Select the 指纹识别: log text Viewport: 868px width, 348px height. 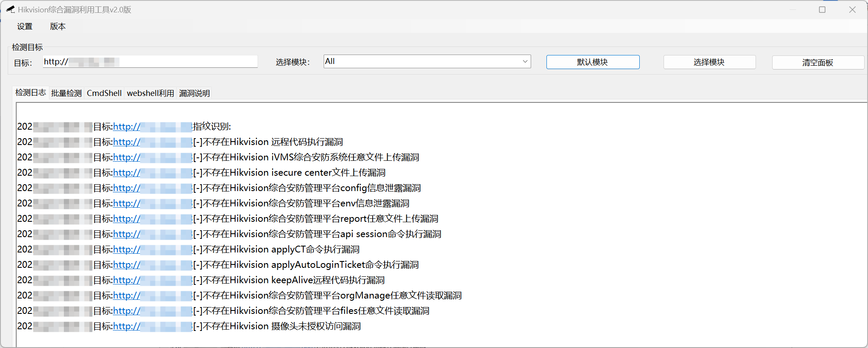click(x=212, y=127)
